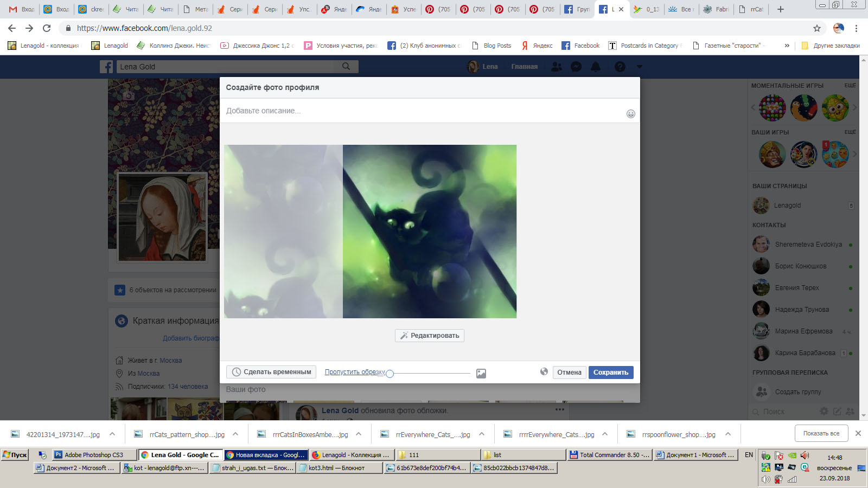Go back with the browser back arrow

pos(12,28)
